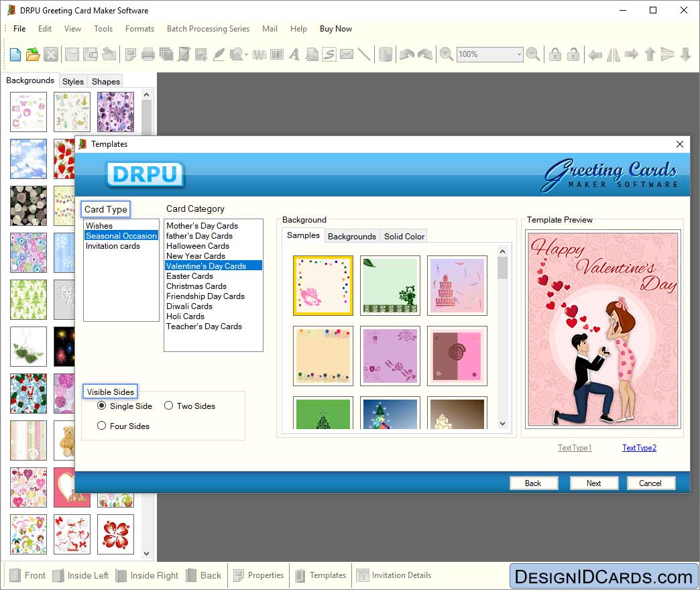The width and height of the screenshot is (700, 590).
Task: Select the Single Side radio button
Action: coord(101,406)
